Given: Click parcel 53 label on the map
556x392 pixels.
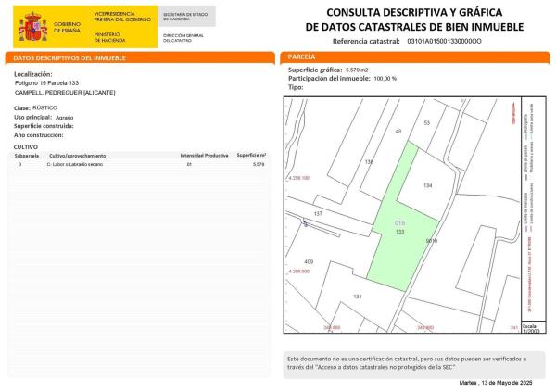Looking at the screenshot, I should (427, 122).
